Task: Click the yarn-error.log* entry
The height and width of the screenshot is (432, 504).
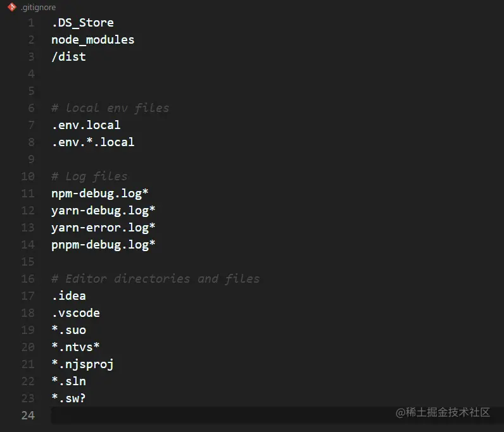Action: coord(103,228)
